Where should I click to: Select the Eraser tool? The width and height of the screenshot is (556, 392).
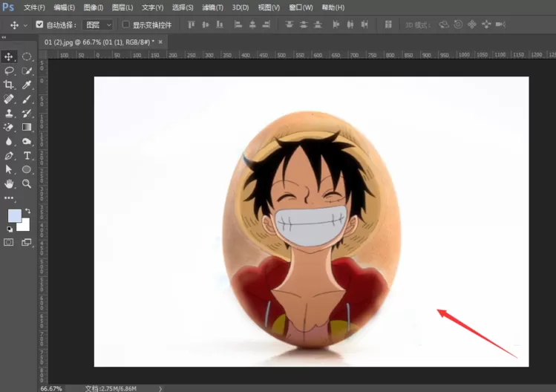pyautogui.click(x=9, y=127)
